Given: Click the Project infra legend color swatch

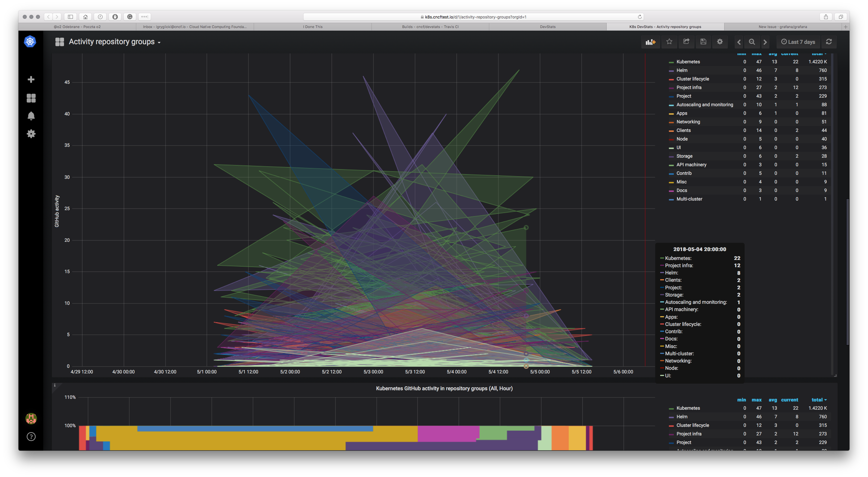Looking at the screenshot, I should pos(671,88).
